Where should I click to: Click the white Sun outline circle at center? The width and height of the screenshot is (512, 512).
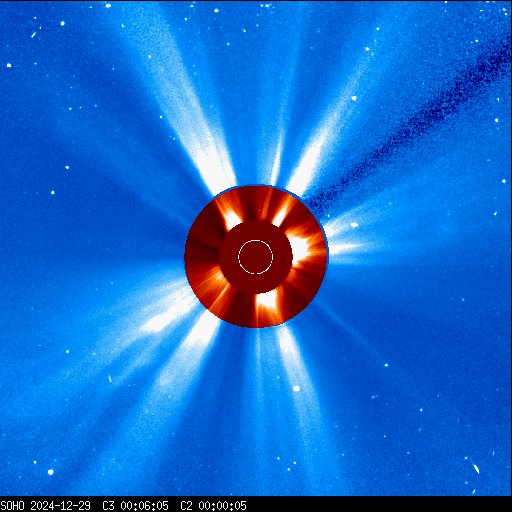point(256,257)
